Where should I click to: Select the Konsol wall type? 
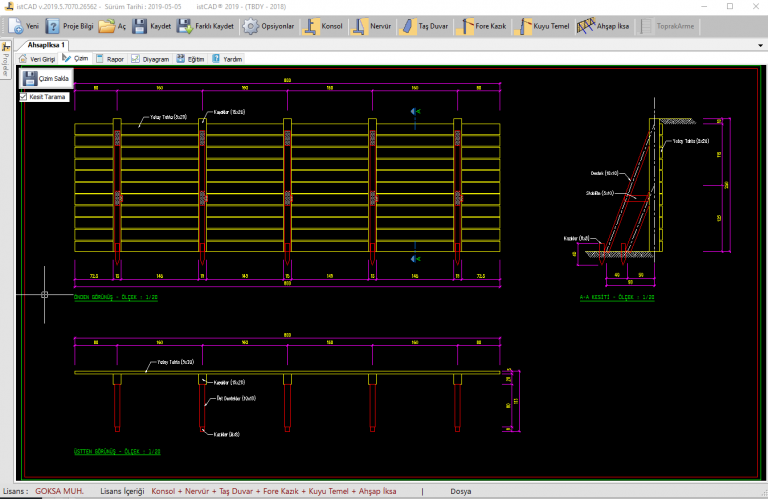(x=324, y=27)
